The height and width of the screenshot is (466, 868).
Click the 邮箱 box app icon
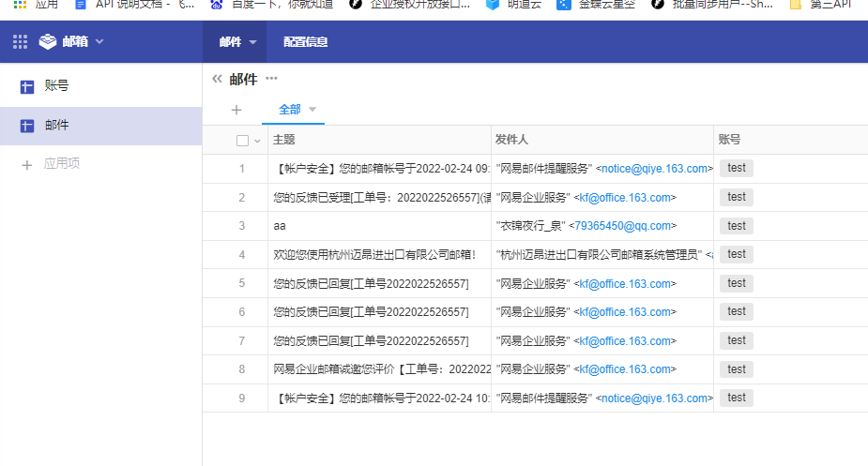click(x=48, y=42)
